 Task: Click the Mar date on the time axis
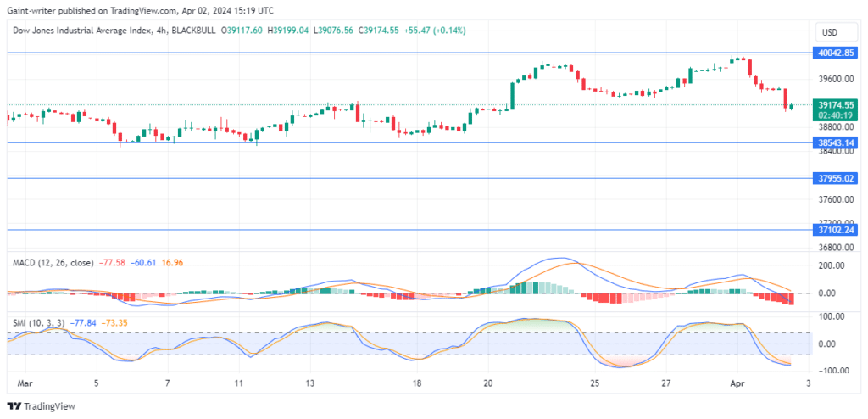click(x=25, y=383)
